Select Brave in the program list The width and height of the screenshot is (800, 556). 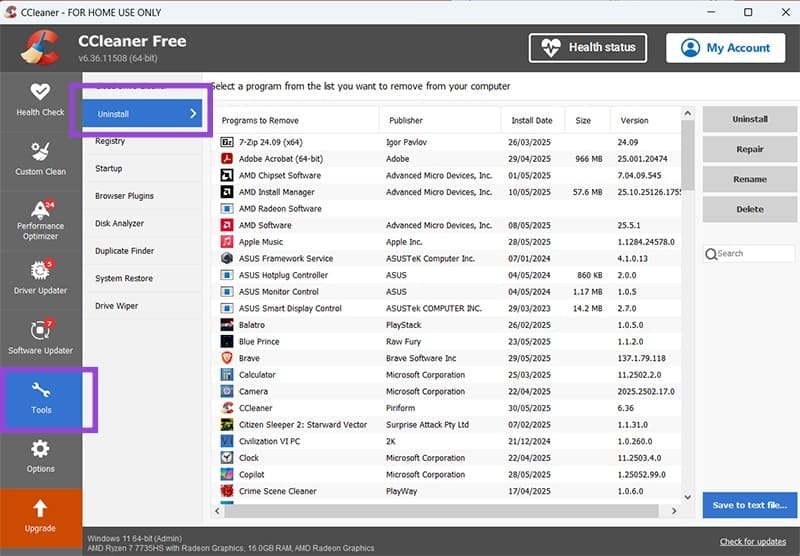pos(249,358)
